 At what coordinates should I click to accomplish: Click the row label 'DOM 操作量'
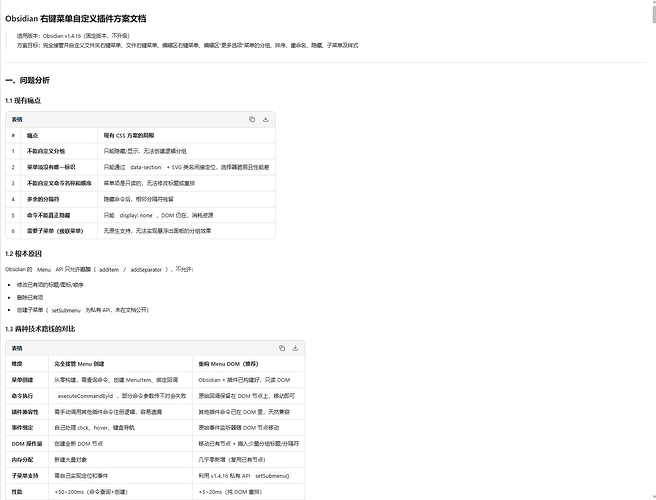click(x=27, y=444)
